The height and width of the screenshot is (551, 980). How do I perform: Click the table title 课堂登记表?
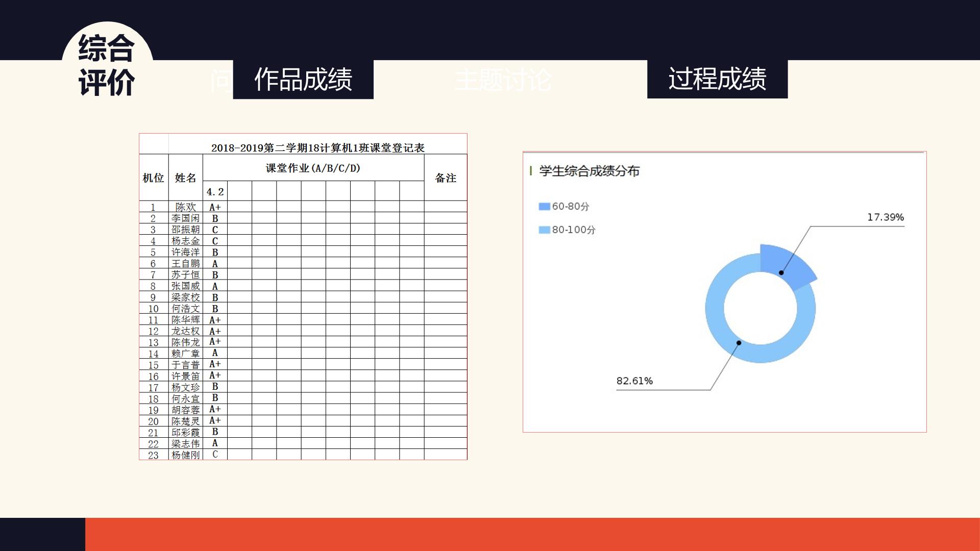317,148
